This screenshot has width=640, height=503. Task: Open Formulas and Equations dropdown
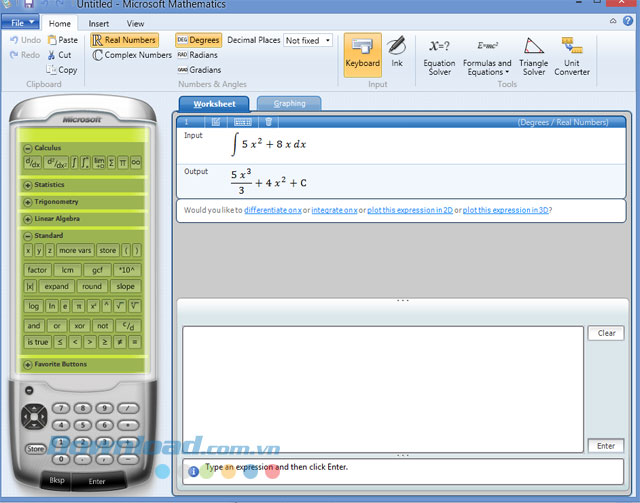click(x=487, y=56)
